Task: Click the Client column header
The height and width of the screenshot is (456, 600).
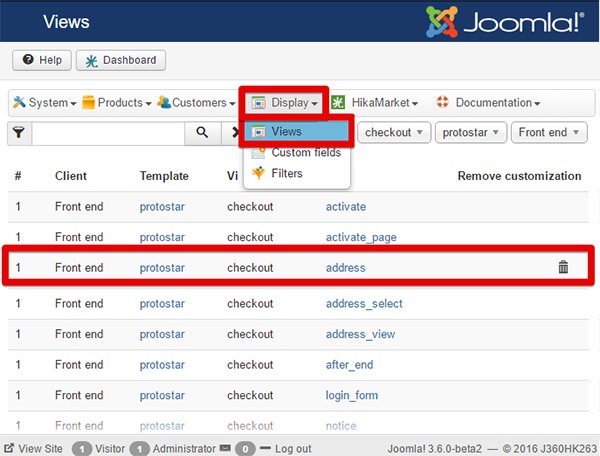Action: click(71, 176)
